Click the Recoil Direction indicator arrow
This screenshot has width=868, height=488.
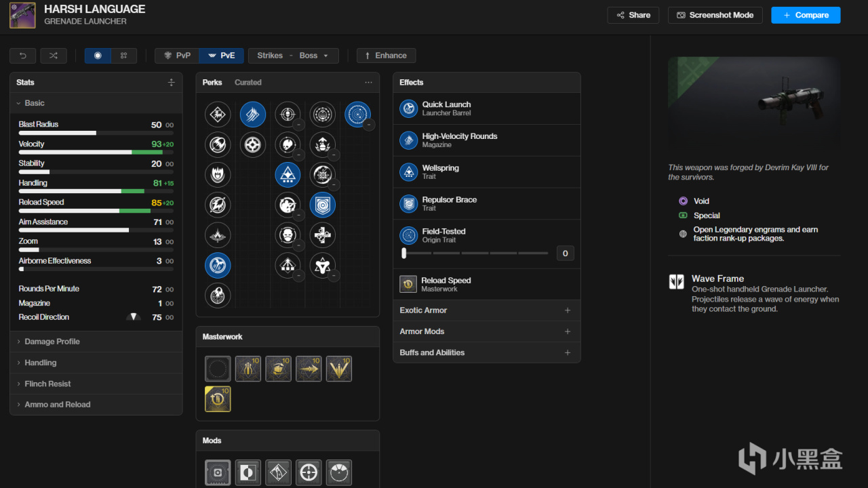(134, 317)
